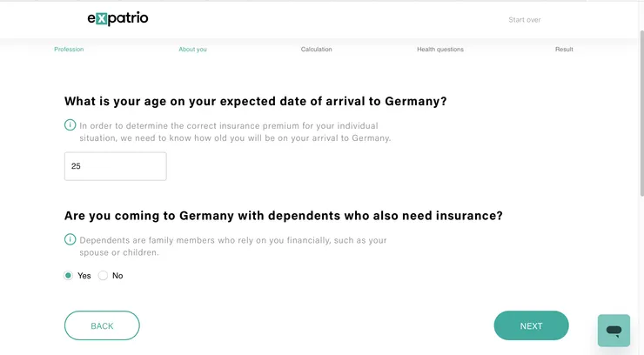The width and height of the screenshot is (644, 355).
Task: Open the chat support widget
Action: [614, 331]
